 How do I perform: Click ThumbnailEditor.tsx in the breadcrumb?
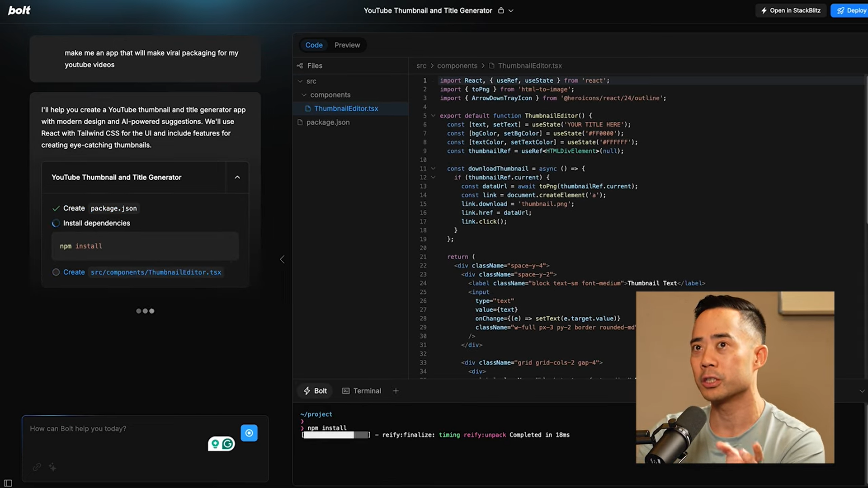click(x=530, y=66)
